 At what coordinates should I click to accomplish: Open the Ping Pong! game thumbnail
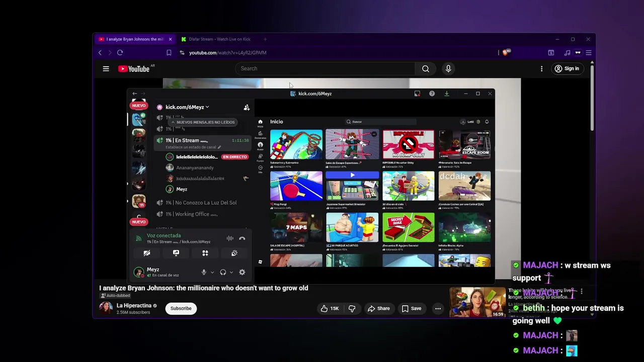[x=296, y=186]
